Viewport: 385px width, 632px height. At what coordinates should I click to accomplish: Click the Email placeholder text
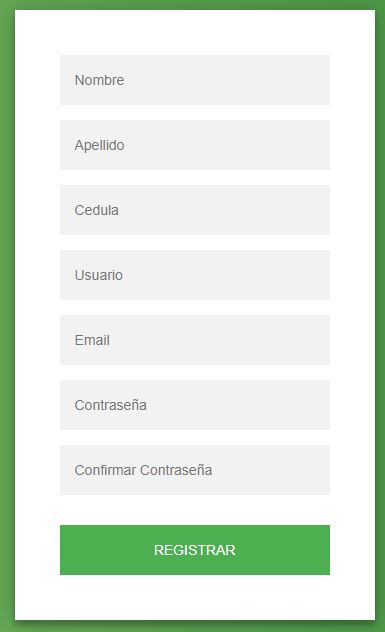tap(92, 340)
